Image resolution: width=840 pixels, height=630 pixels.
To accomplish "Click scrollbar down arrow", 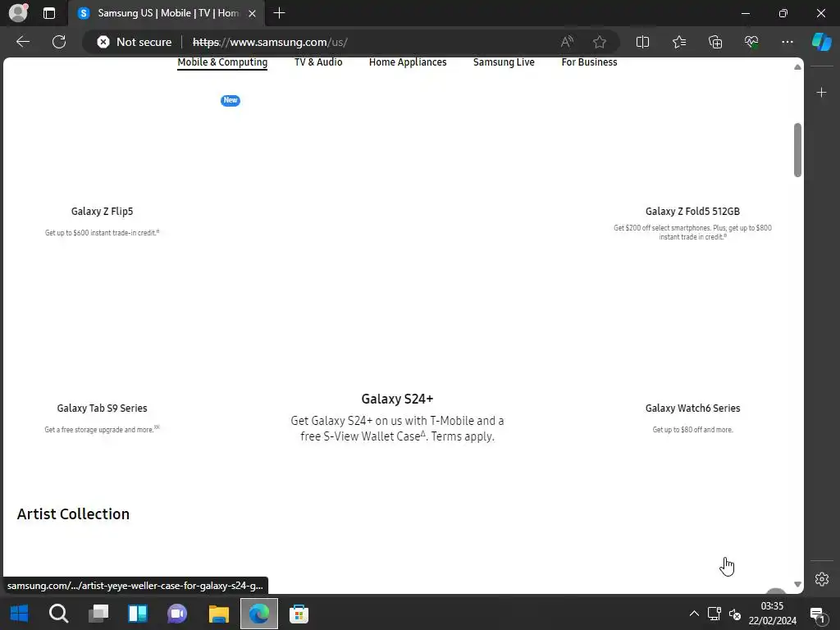I will (797, 584).
